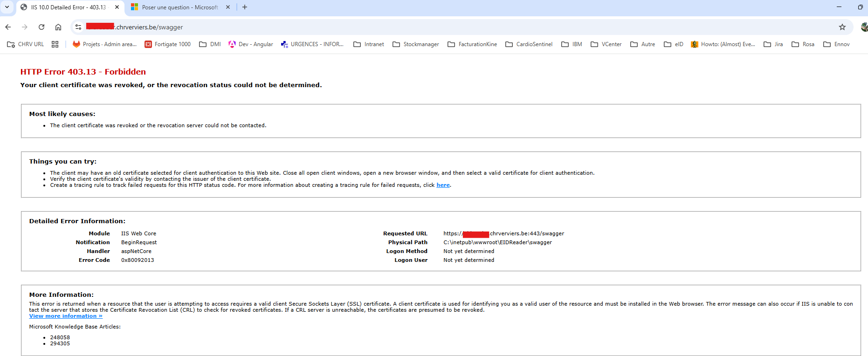Click the Handler value aspNetCore
This screenshot has width=868, height=356.
pyautogui.click(x=136, y=251)
